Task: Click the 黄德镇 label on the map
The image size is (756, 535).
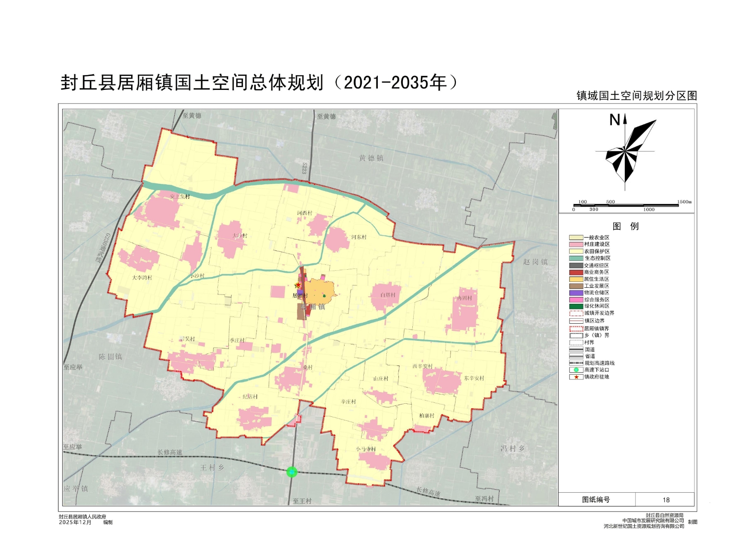Action: coord(371,158)
